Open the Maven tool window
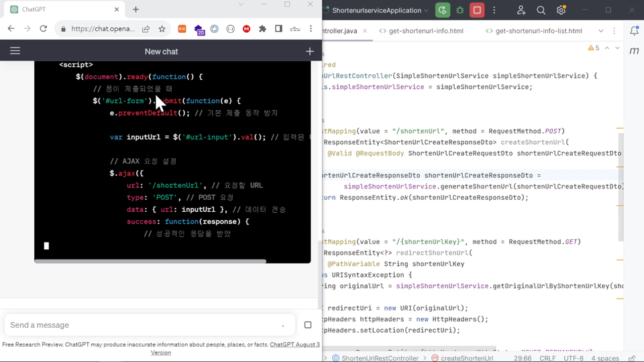Image resolution: width=644 pixels, height=362 pixels. click(634, 51)
